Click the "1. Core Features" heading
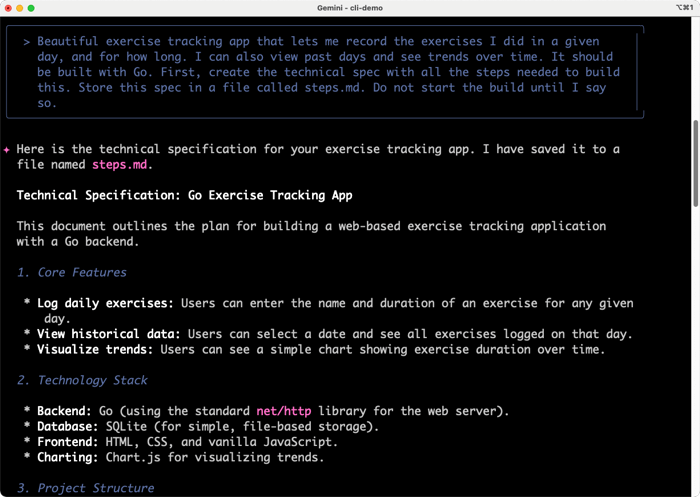 pos(72,272)
